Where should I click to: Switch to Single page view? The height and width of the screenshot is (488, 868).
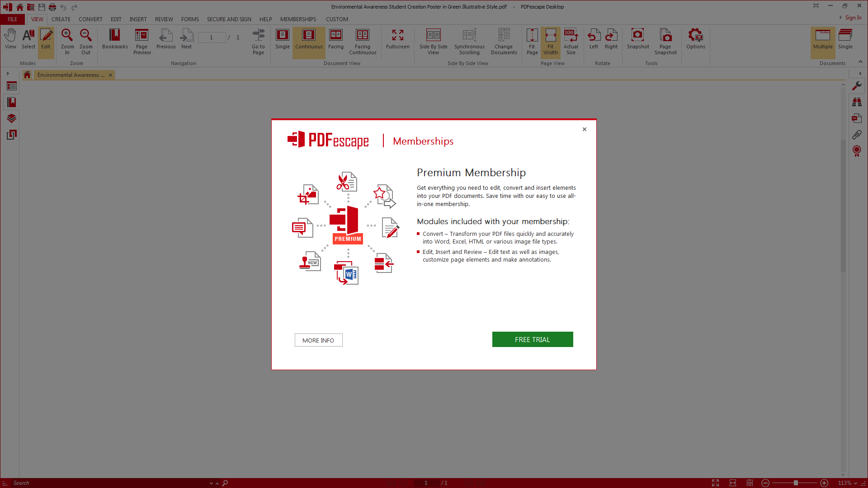(283, 39)
